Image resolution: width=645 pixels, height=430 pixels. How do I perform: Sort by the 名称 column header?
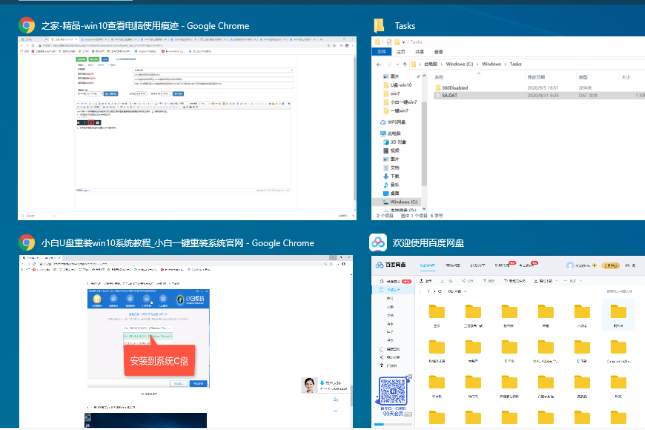pyautogui.click(x=439, y=77)
